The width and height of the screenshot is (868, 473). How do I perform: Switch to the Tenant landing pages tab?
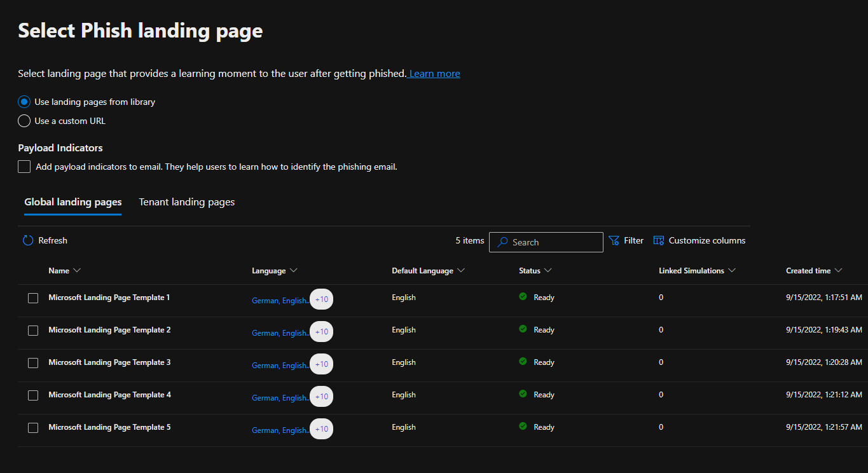187,202
